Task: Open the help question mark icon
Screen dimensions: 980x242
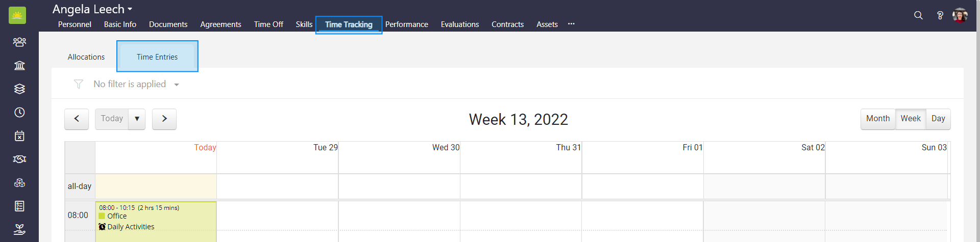Action: [x=940, y=15]
